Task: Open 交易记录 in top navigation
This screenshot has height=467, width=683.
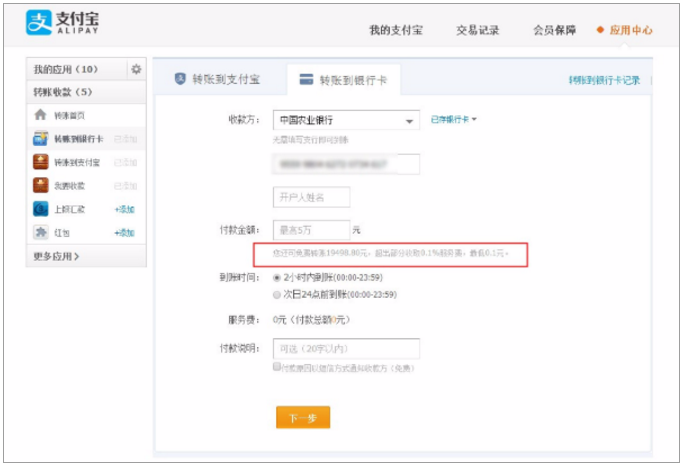Action: point(477,30)
